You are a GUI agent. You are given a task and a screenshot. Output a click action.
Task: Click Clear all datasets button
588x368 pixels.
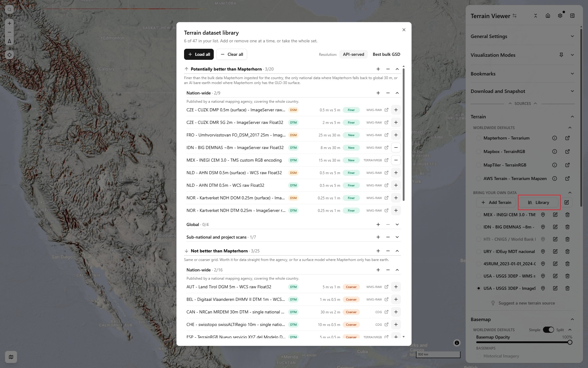pos(232,54)
